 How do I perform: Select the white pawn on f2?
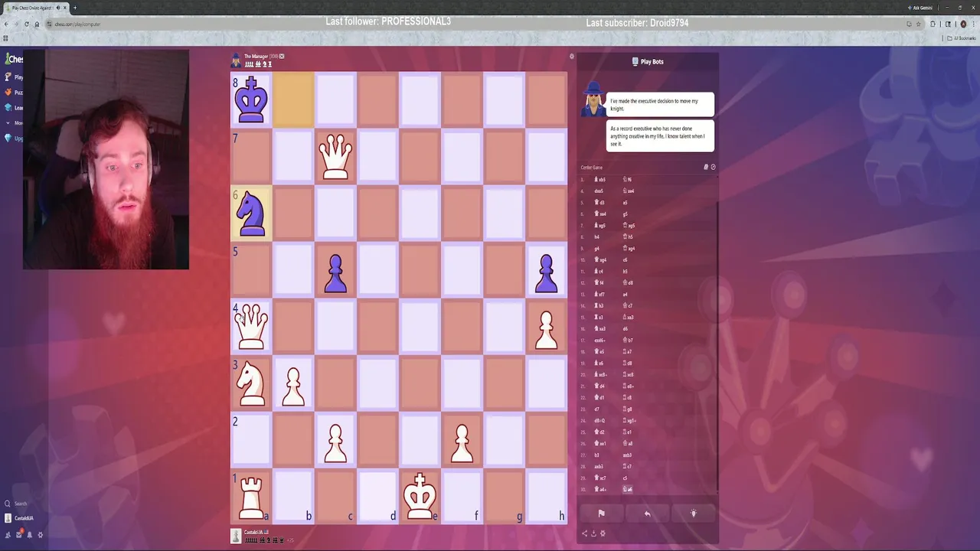(462, 443)
